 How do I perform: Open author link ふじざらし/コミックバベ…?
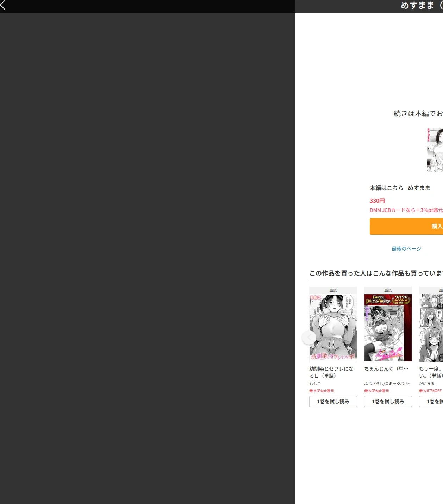388,384
